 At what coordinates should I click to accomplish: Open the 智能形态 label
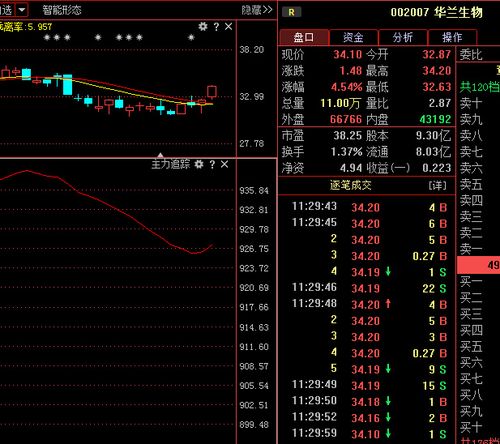pyautogui.click(x=62, y=10)
